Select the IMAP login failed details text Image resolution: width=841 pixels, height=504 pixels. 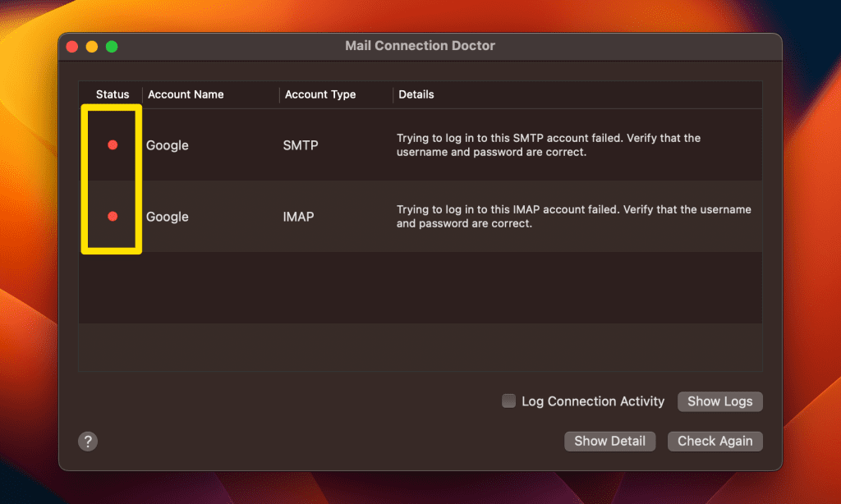point(573,217)
